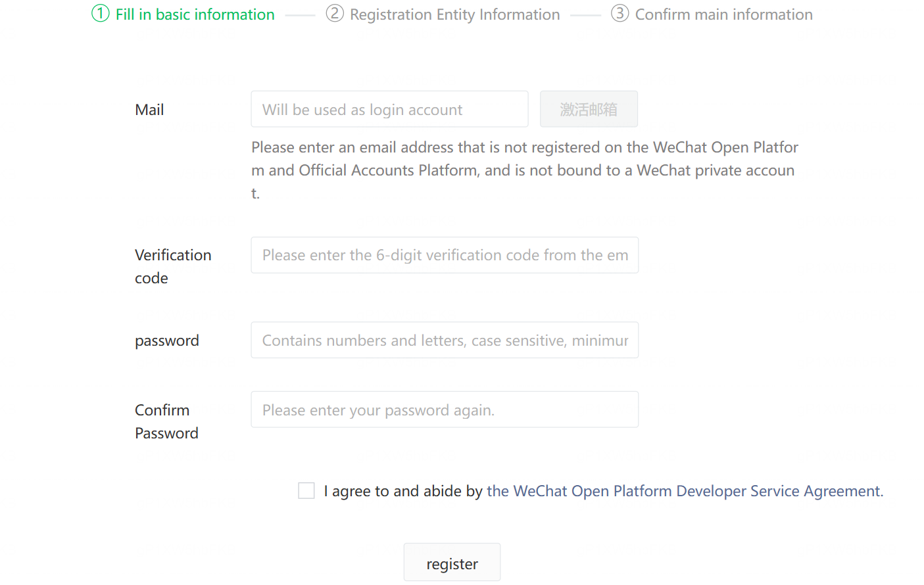
Task: Focus the 'enter your password again' field
Action: [445, 410]
